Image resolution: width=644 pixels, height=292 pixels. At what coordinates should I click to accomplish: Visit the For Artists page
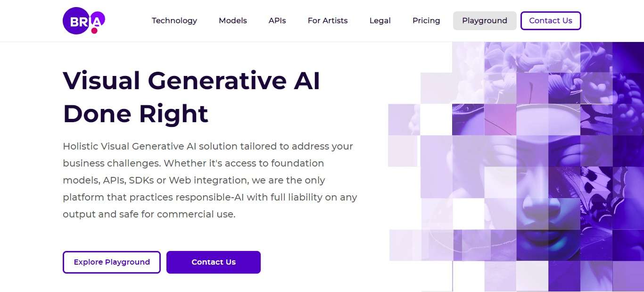[x=327, y=20]
